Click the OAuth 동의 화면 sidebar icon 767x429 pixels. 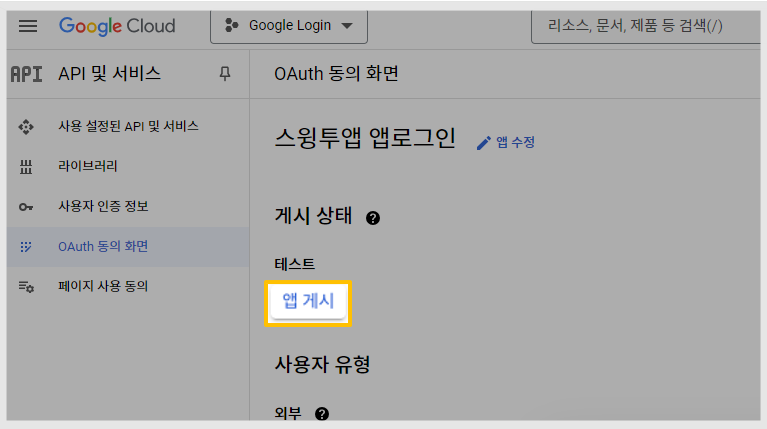pyautogui.click(x=26, y=247)
